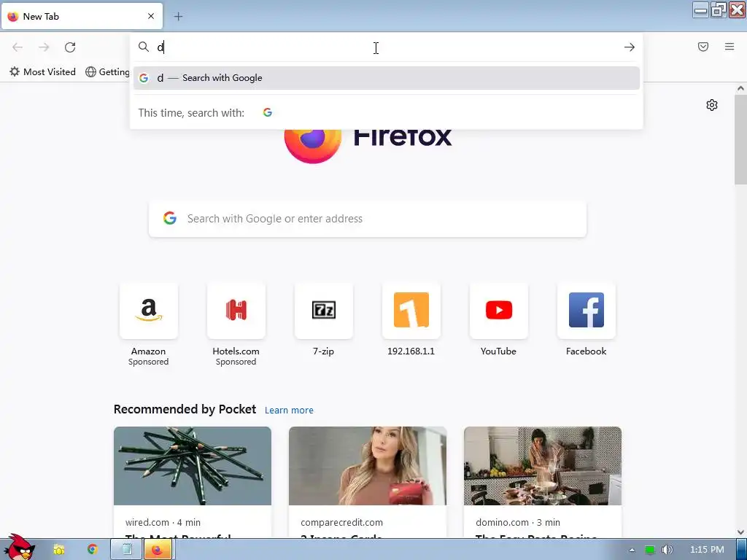
Task: Show hidden tray icons arrow
Action: pyautogui.click(x=632, y=550)
